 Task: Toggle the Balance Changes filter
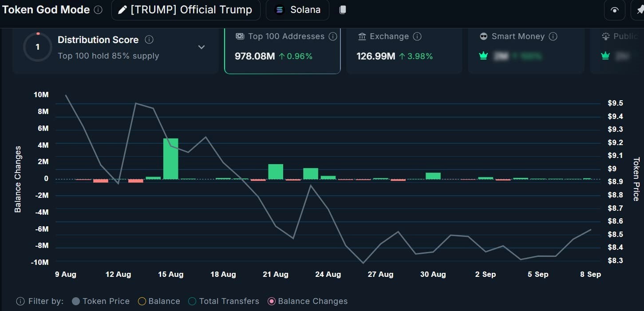(308, 301)
